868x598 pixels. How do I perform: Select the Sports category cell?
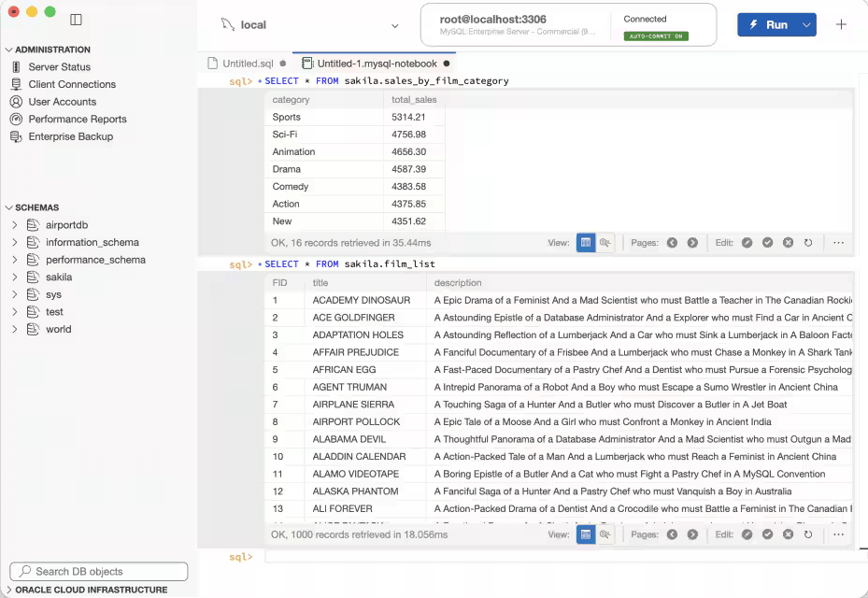[324, 117]
